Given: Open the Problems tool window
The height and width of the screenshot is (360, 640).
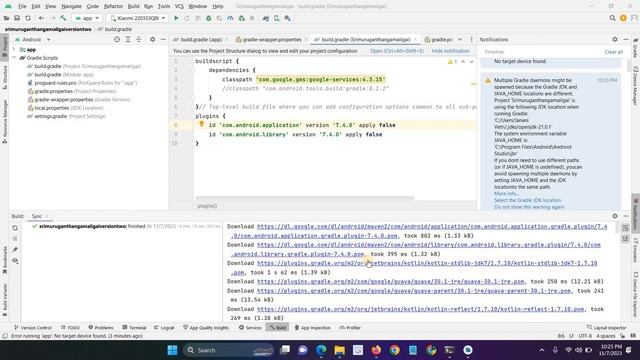Looking at the screenshot, I should pyautogui.click(x=101, y=327).
